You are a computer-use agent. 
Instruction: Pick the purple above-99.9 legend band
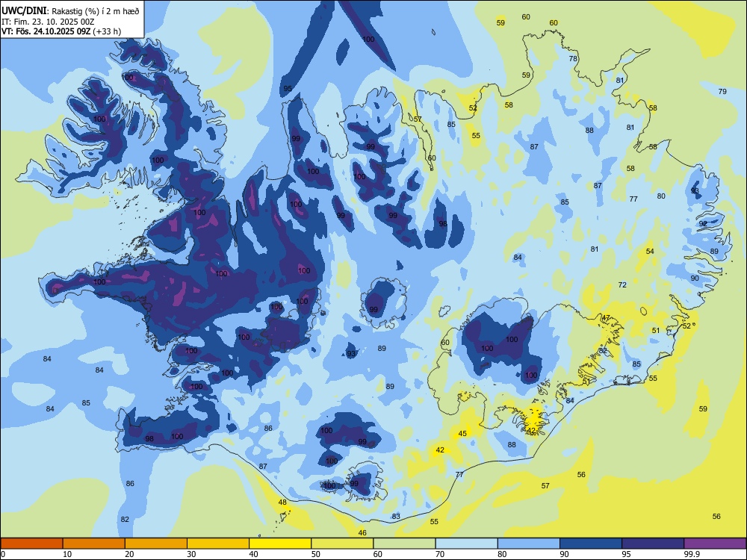pyautogui.click(x=715, y=544)
